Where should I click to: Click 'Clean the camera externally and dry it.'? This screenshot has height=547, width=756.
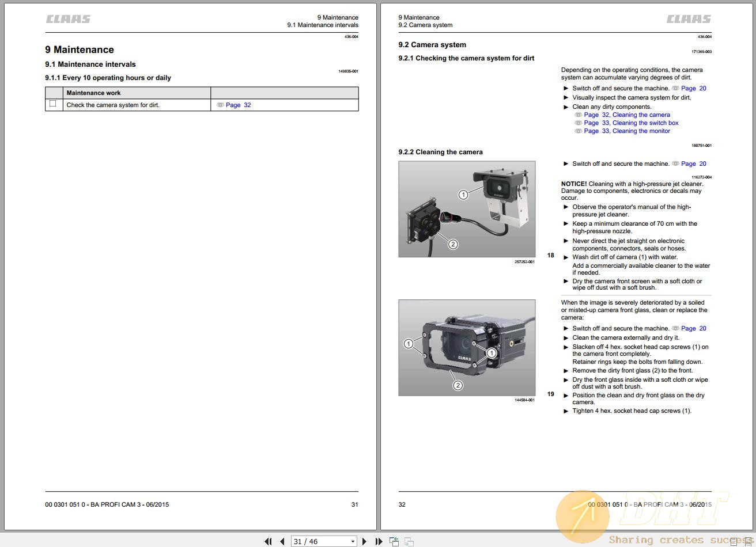626,337
